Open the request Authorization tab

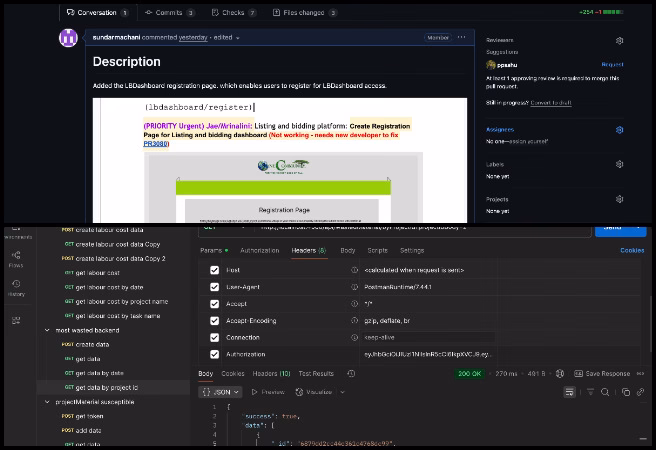coord(259,251)
